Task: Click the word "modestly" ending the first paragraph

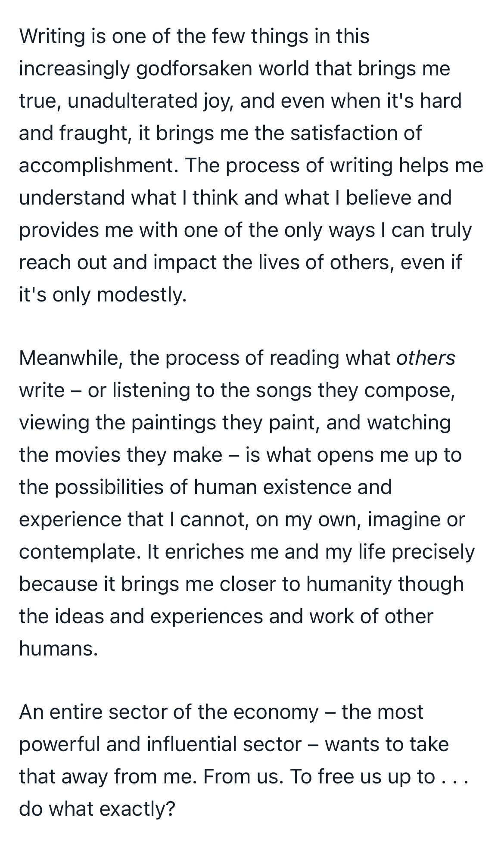Action: tap(141, 295)
